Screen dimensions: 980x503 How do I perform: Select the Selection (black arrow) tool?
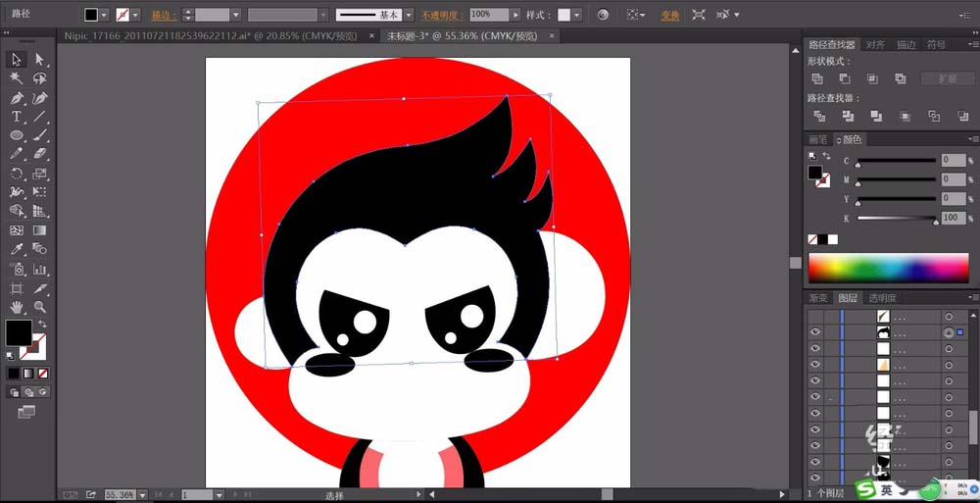click(x=17, y=60)
